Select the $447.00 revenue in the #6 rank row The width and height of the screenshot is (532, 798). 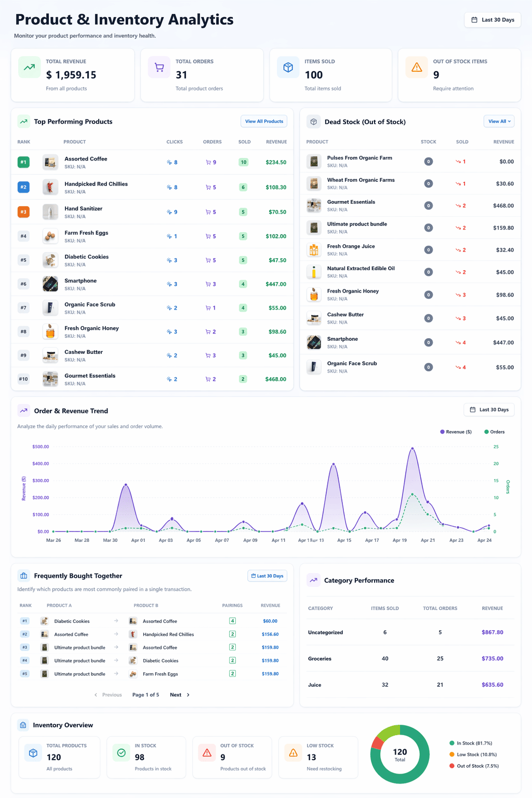coord(276,284)
